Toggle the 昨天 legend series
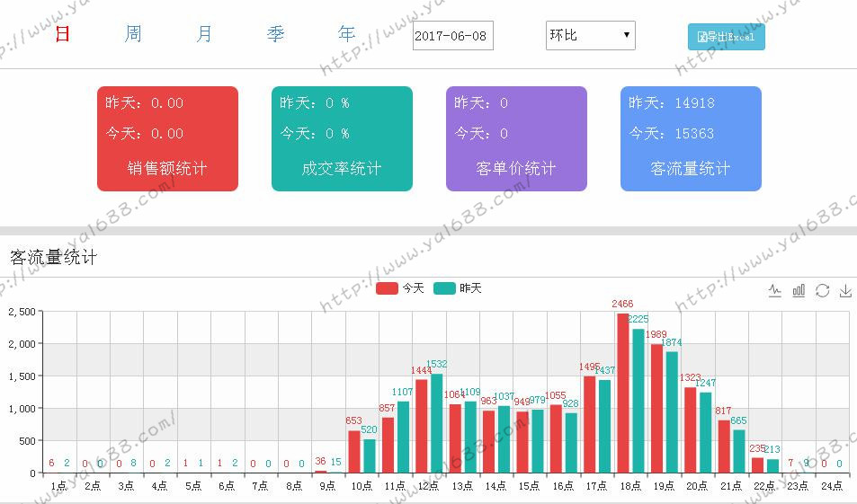This screenshot has width=857, height=504. (458, 288)
